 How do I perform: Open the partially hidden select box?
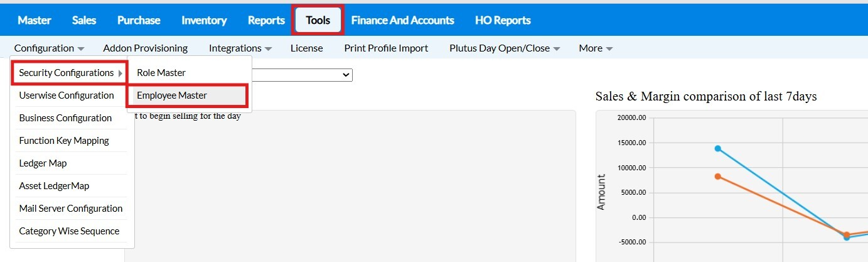click(345, 75)
